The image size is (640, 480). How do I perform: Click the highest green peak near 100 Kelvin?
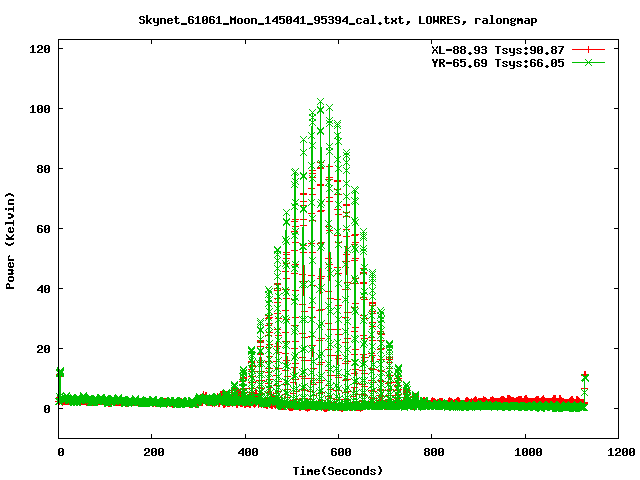point(320,102)
